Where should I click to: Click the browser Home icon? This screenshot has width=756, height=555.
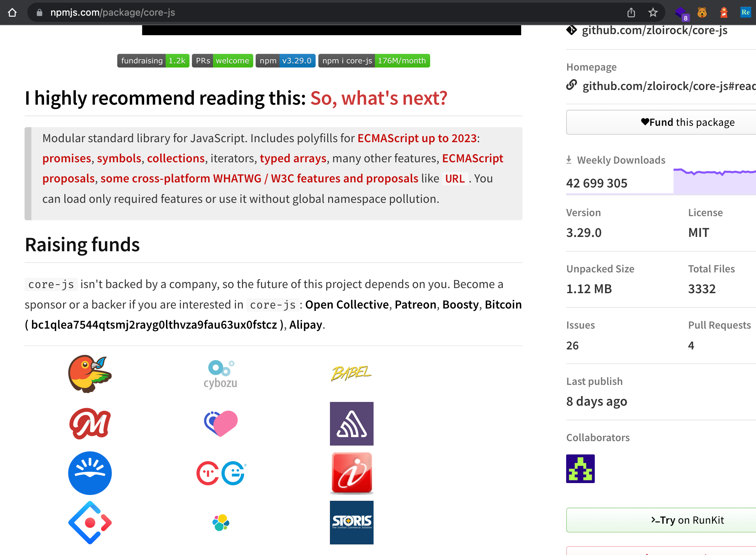[12, 12]
